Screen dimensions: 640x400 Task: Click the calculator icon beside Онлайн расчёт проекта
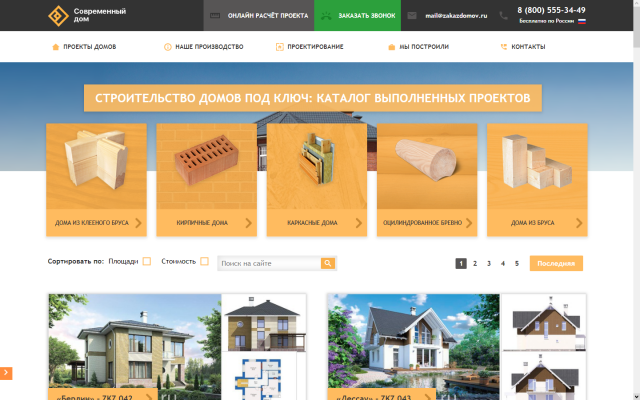[215, 16]
